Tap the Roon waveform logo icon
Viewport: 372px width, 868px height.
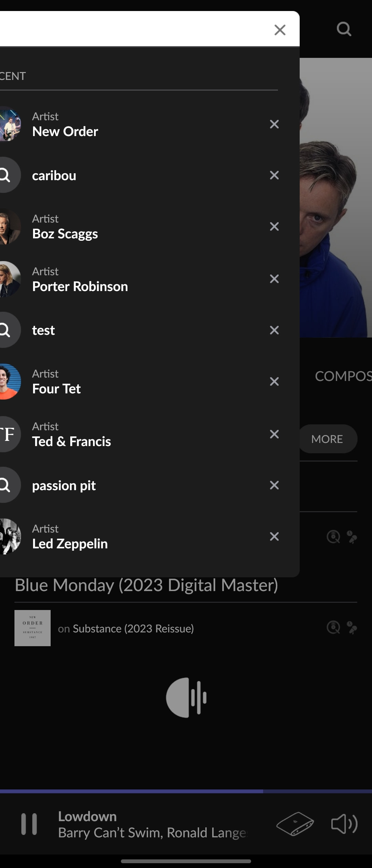pos(186,697)
